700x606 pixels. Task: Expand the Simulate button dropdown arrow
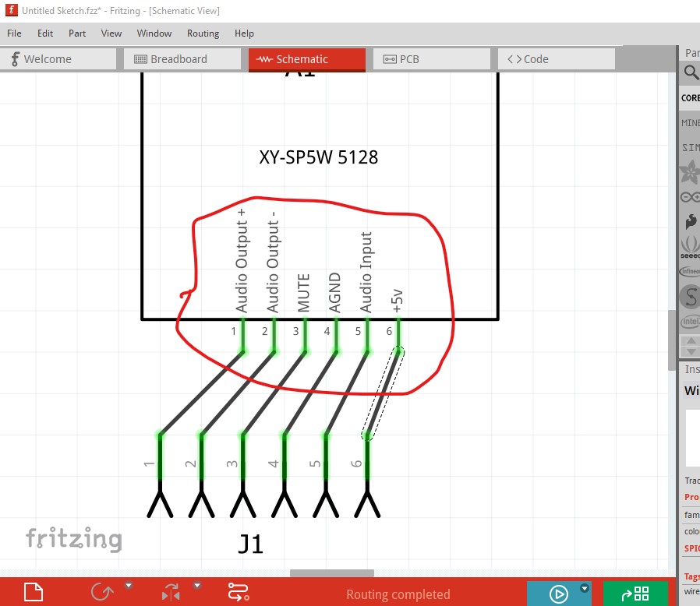(585, 587)
